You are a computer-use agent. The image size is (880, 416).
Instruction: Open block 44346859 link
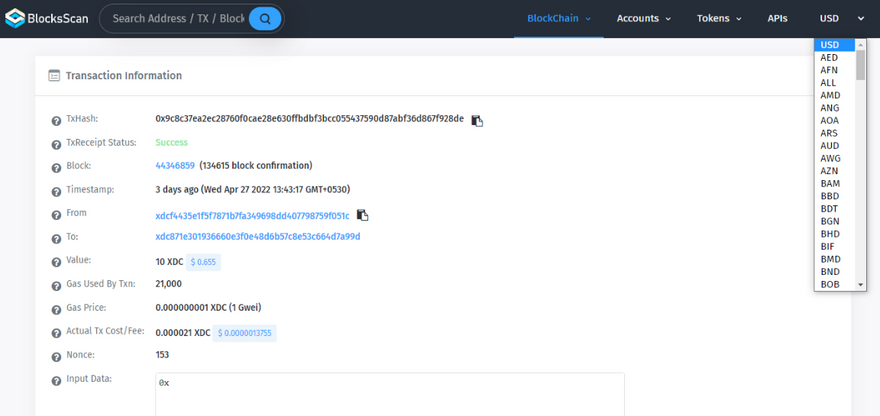pos(175,166)
